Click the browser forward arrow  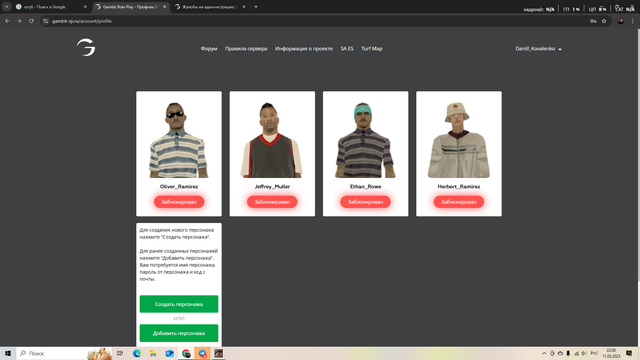[x=19, y=21]
